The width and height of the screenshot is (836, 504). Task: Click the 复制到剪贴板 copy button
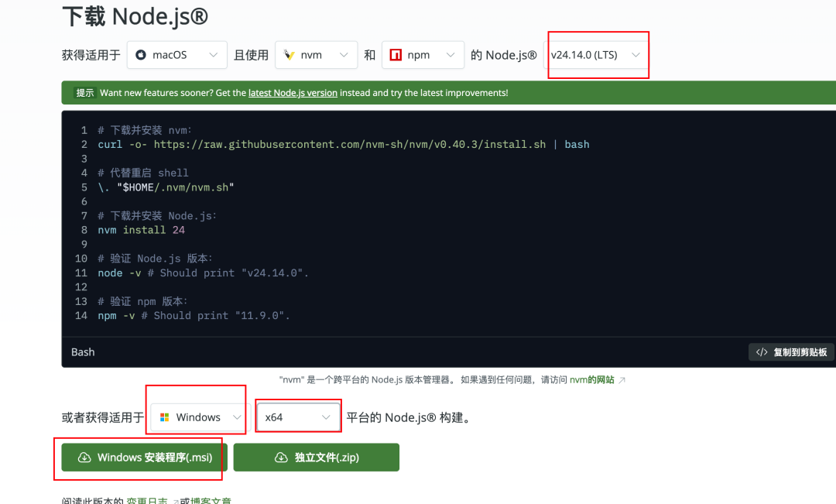point(791,352)
